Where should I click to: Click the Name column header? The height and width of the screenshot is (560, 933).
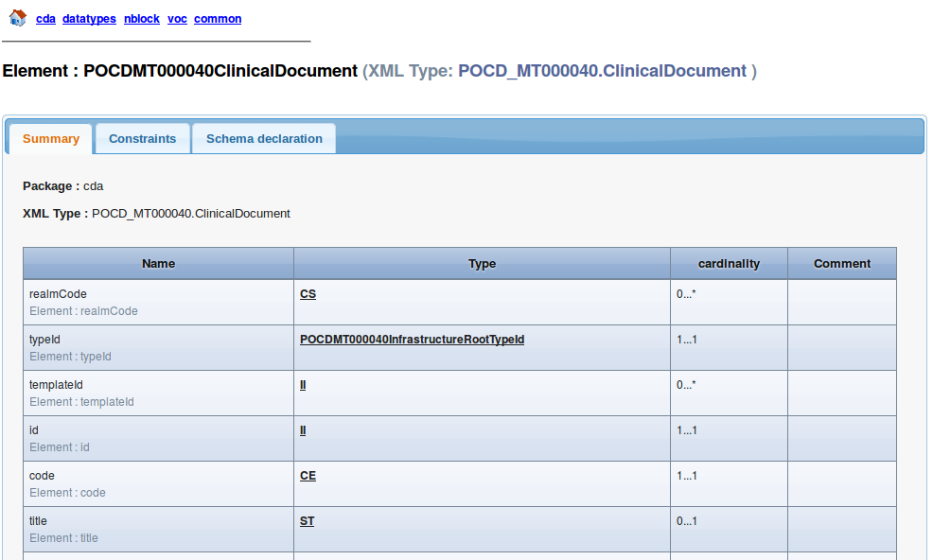tap(158, 264)
